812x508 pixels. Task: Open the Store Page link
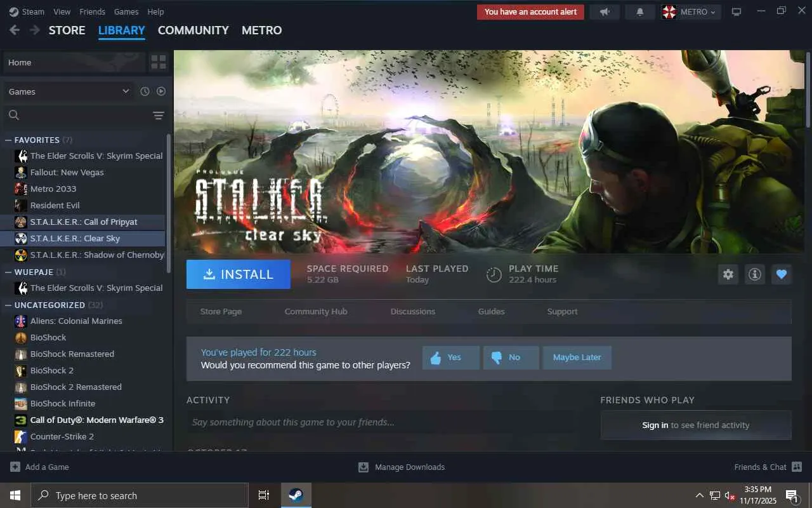221,312
